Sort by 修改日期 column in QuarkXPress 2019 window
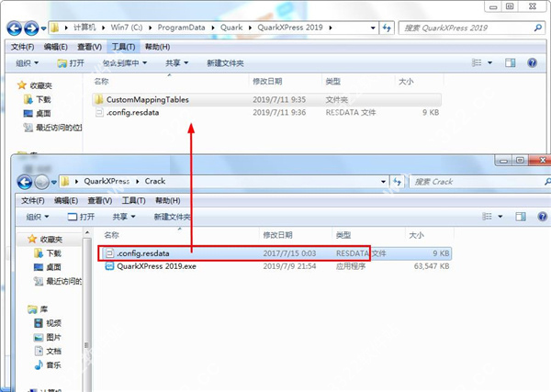Image resolution: width=551 pixels, height=392 pixels. tap(267, 82)
